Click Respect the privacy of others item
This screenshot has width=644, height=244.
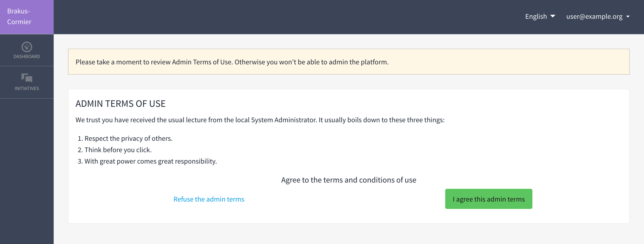click(x=128, y=138)
